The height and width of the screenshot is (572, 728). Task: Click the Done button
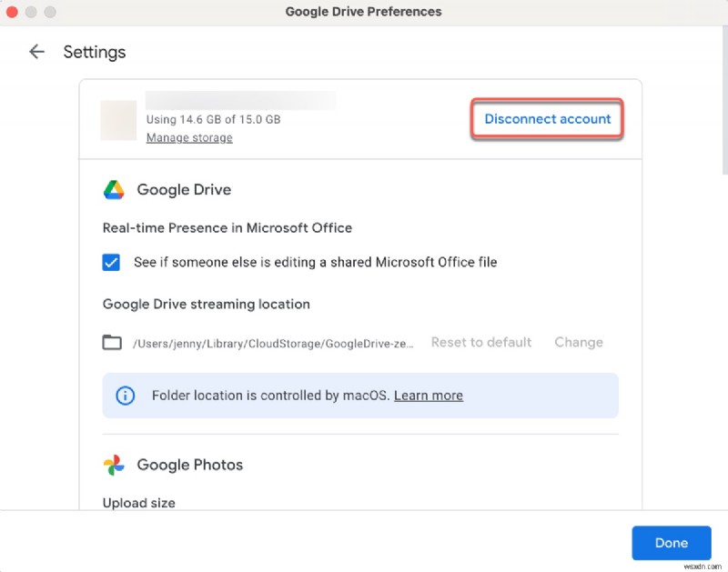[x=672, y=543]
